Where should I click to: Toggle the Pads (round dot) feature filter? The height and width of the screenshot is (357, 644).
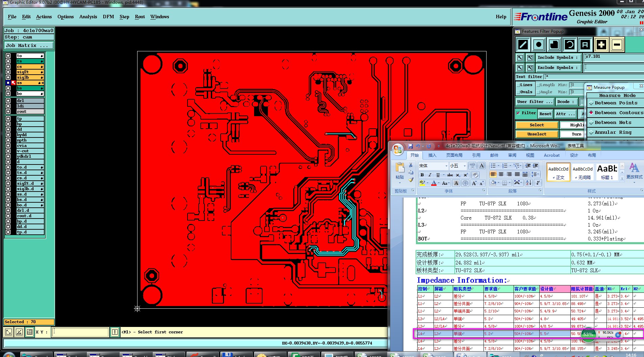pos(539,45)
